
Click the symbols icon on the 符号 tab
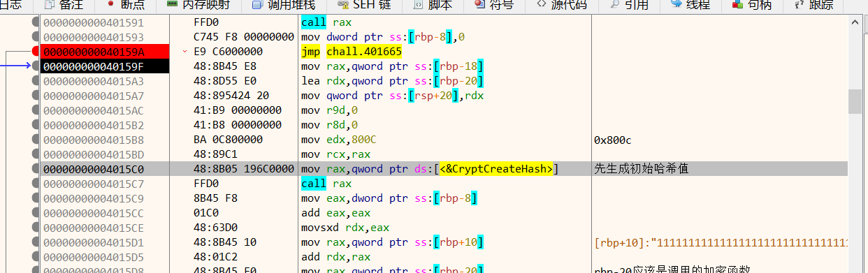[479, 4]
